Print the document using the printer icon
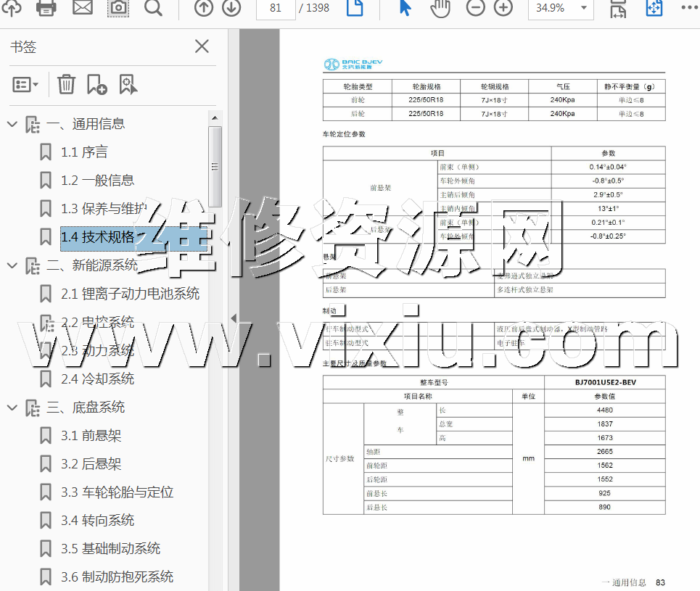The width and height of the screenshot is (700, 591). click(x=46, y=8)
